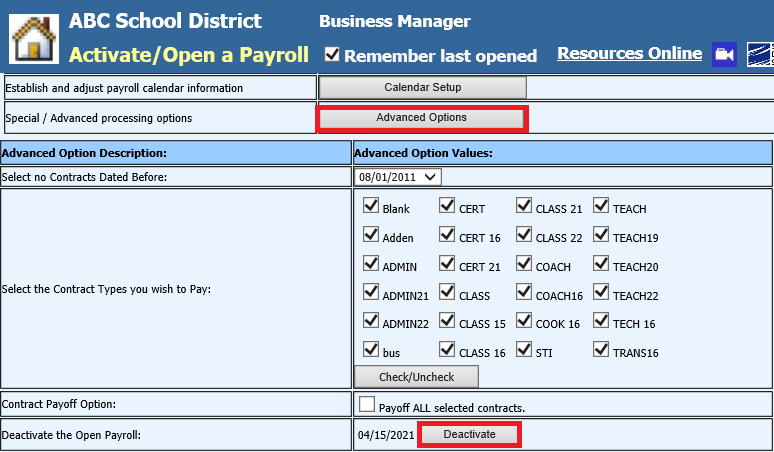Toggle the CLASS 21 checkbox
Viewport: 774px width, 452px height.
(524, 206)
